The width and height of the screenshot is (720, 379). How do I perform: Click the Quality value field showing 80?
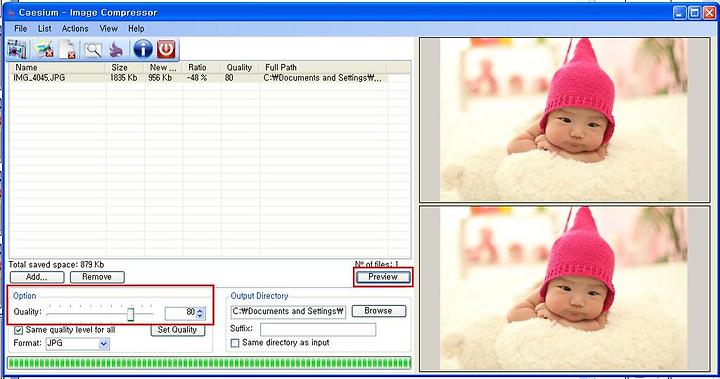[x=180, y=313]
